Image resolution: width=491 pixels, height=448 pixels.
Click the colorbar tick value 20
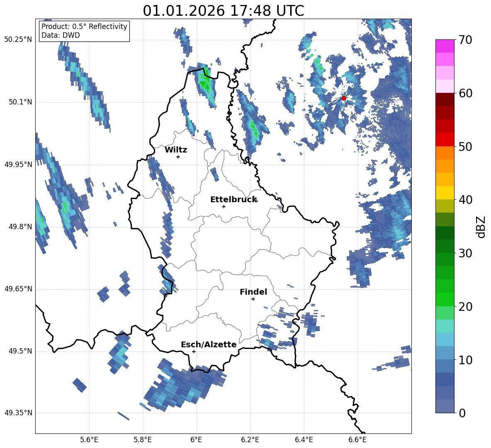click(x=465, y=306)
